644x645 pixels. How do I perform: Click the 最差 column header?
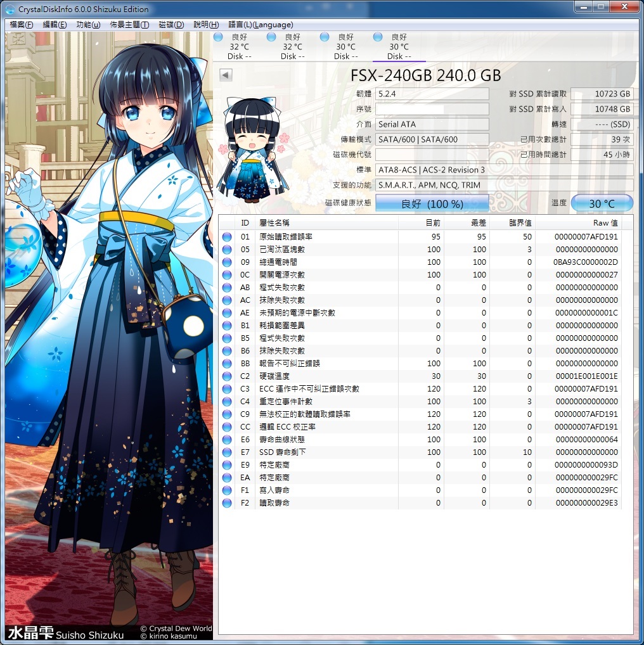click(467, 223)
